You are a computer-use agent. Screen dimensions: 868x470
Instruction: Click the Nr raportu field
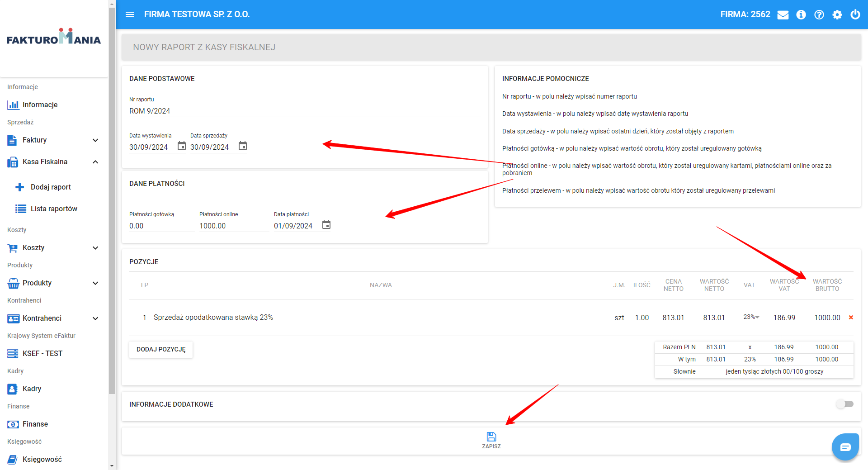pos(305,111)
